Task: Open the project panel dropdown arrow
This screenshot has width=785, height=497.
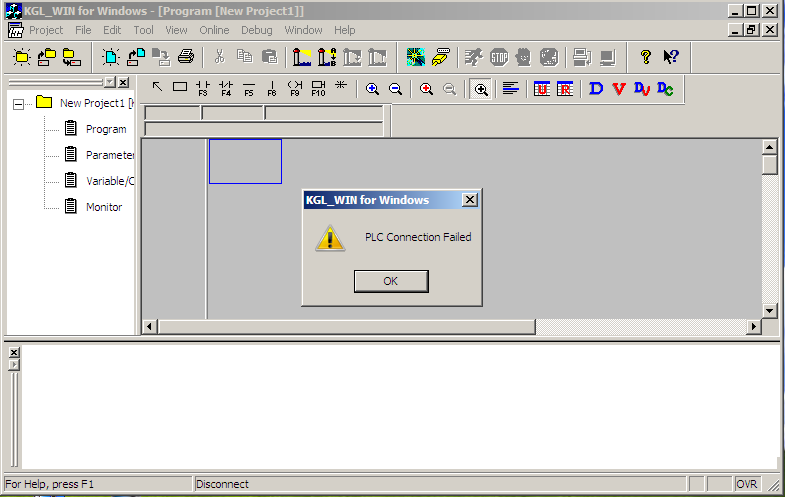Action: [110, 82]
